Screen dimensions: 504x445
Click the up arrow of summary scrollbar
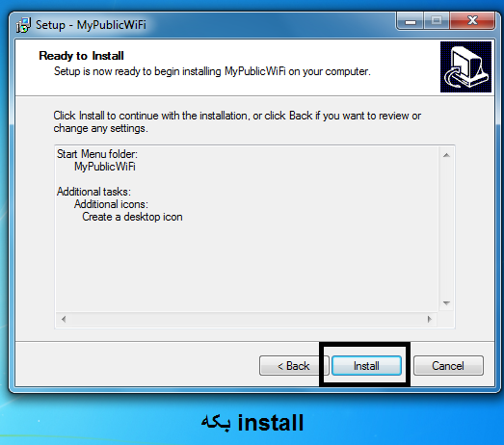click(x=446, y=155)
